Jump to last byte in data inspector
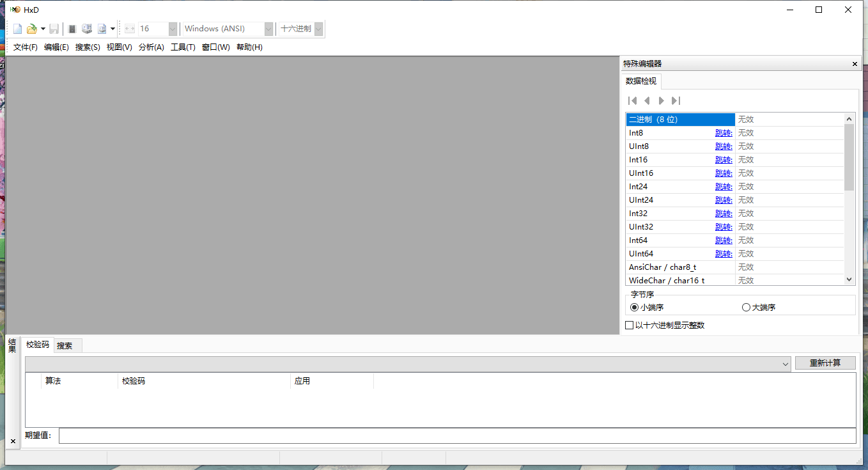The width and height of the screenshot is (868, 470). pyautogui.click(x=676, y=100)
